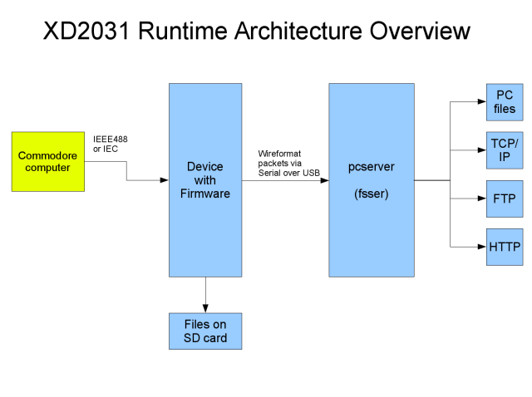Click the HTTP box

pos(505,247)
